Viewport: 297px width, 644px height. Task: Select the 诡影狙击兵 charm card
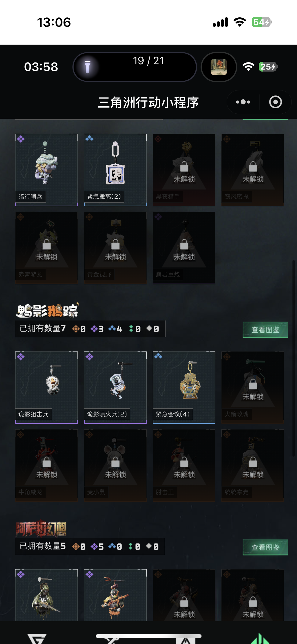coord(46,388)
